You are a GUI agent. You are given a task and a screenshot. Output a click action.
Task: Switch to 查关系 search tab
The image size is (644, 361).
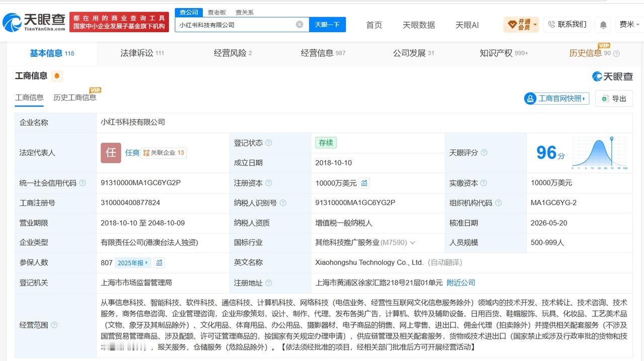click(245, 12)
